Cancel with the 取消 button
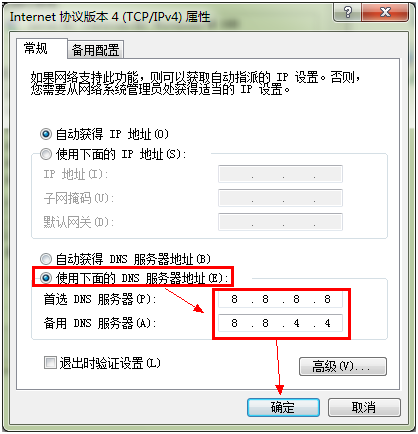The image size is (418, 434). pyautogui.click(x=364, y=407)
